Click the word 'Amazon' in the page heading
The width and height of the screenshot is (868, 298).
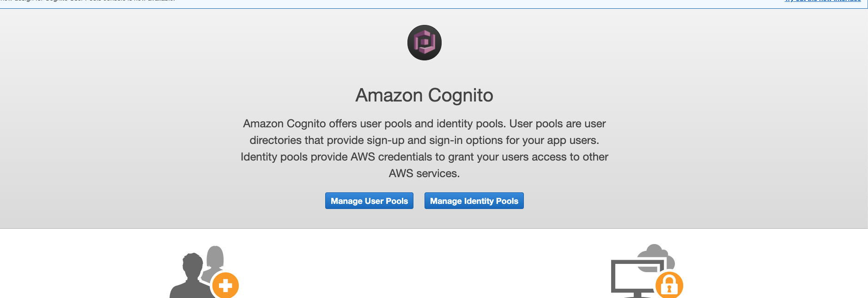click(x=389, y=95)
